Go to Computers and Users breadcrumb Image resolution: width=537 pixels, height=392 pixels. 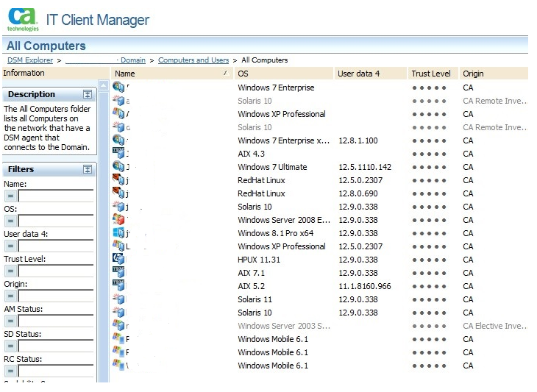coord(193,60)
